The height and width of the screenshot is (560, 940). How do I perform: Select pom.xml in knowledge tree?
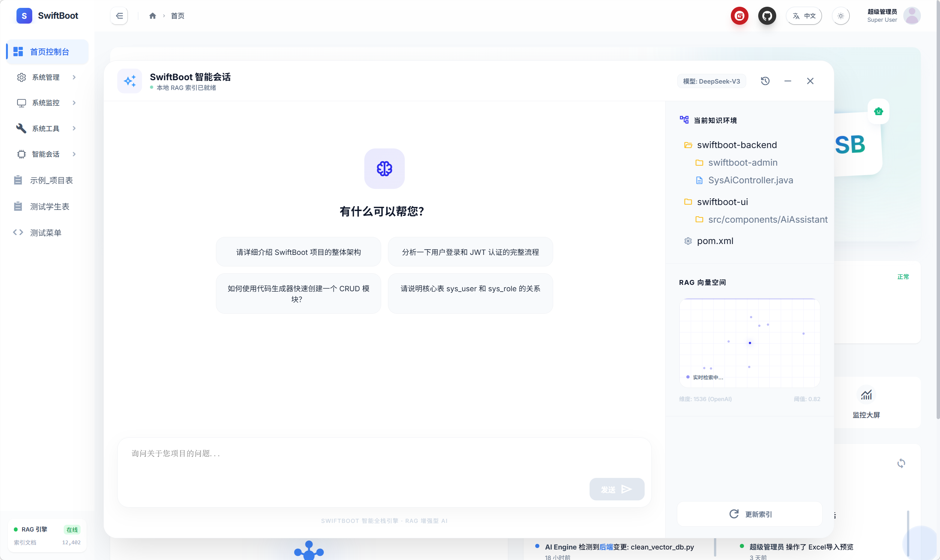(708, 241)
